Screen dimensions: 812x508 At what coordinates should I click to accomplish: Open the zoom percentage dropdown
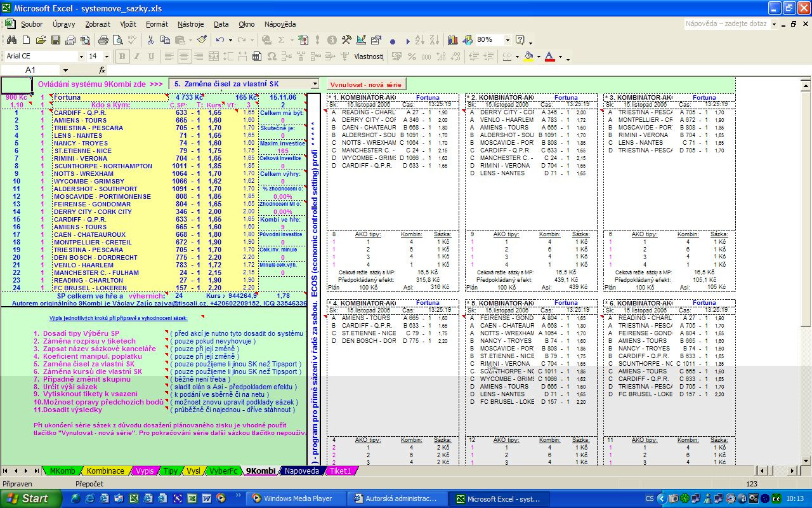[507, 40]
